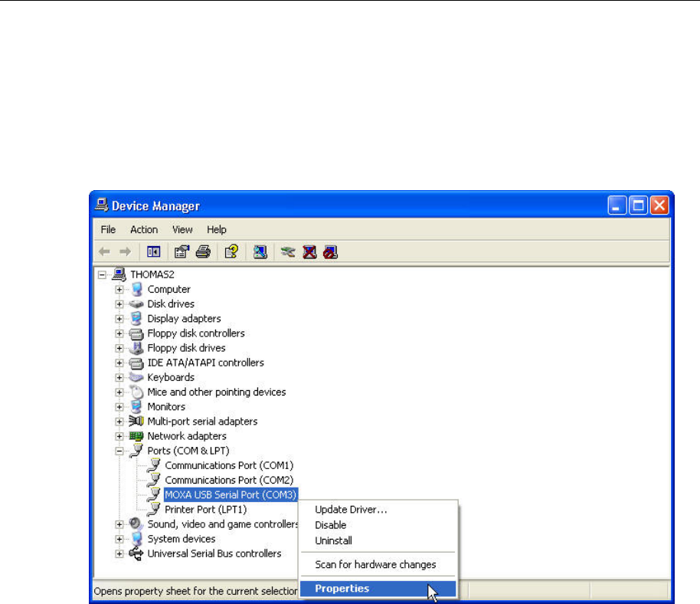Expand the Monitors node

coord(119,407)
